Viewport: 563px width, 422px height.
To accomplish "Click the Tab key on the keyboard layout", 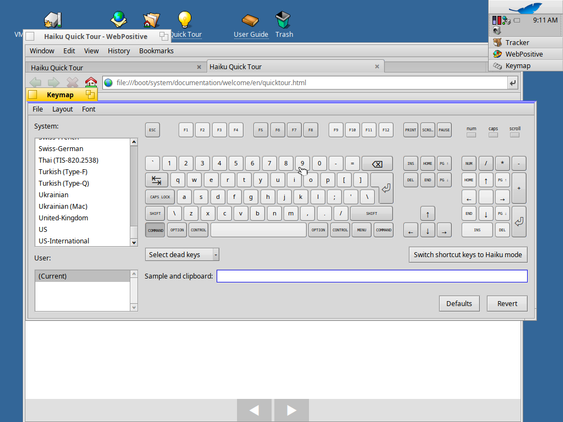I will [156, 180].
